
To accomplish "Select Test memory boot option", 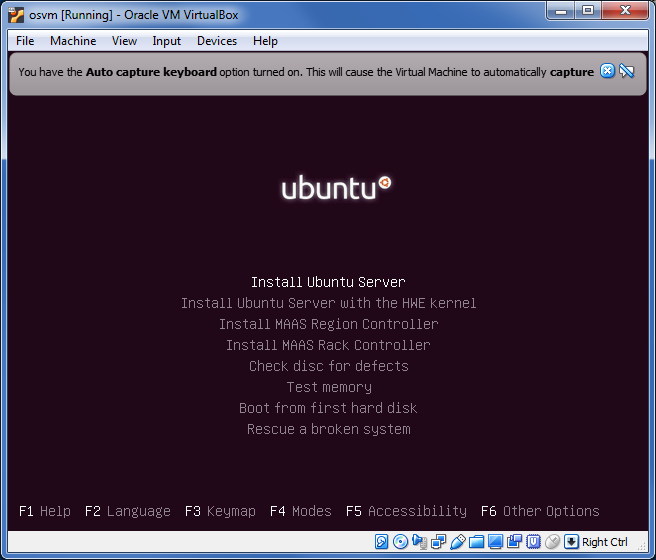I will (329, 387).
